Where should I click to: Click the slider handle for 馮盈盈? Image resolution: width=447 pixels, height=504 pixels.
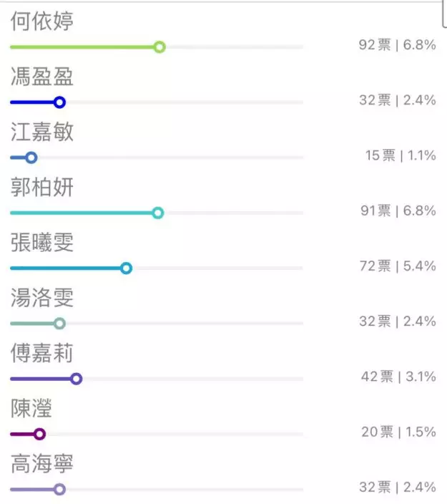tap(60, 102)
